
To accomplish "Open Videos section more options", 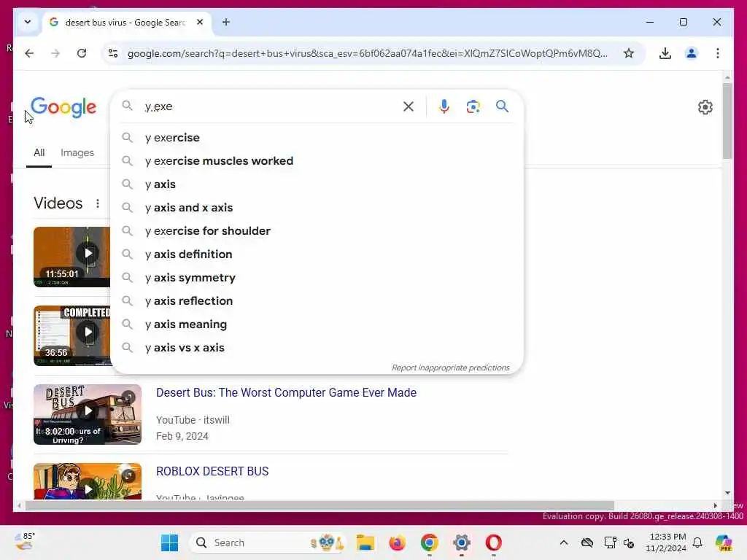I will tap(98, 203).
